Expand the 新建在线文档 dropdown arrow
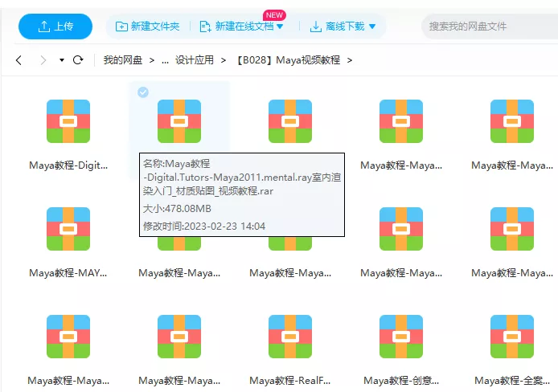Screen dimensions: 558x392 280,27
